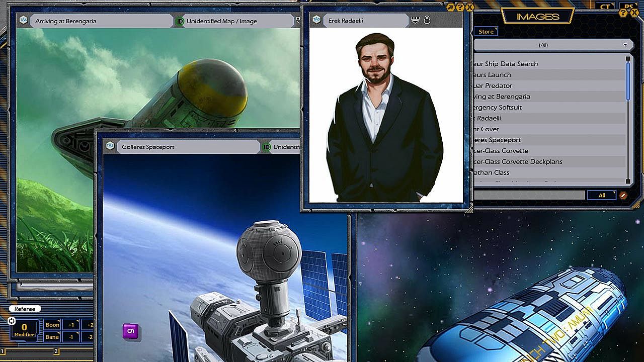This screenshot has width=644, height=362.
Task: Toggle the -1 modifier button
Action: pyautogui.click(x=71, y=337)
